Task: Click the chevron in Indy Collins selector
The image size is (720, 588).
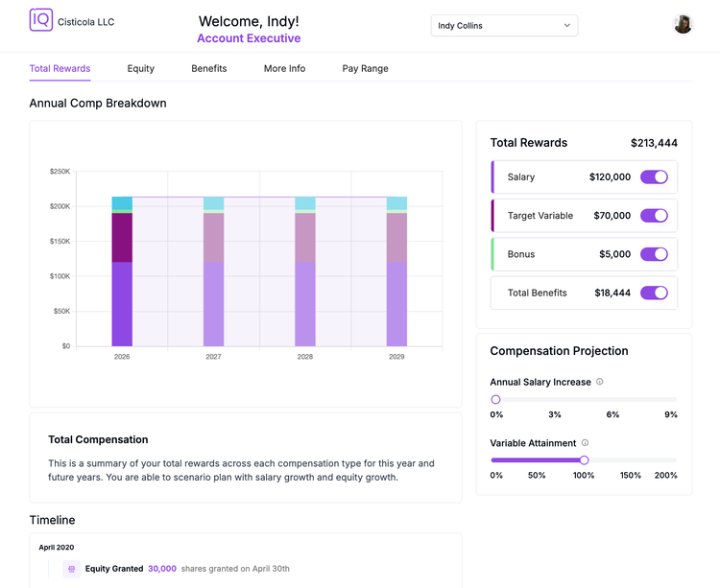Action: [x=567, y=25]
